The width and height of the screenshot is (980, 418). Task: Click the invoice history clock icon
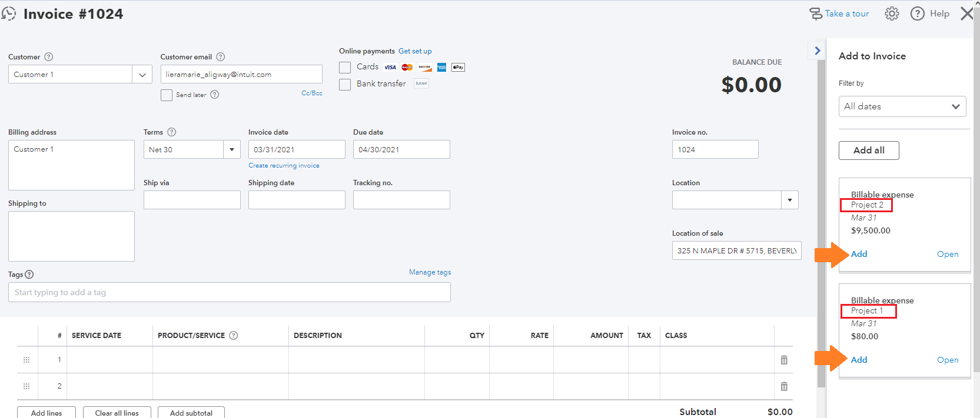[8, 14]
